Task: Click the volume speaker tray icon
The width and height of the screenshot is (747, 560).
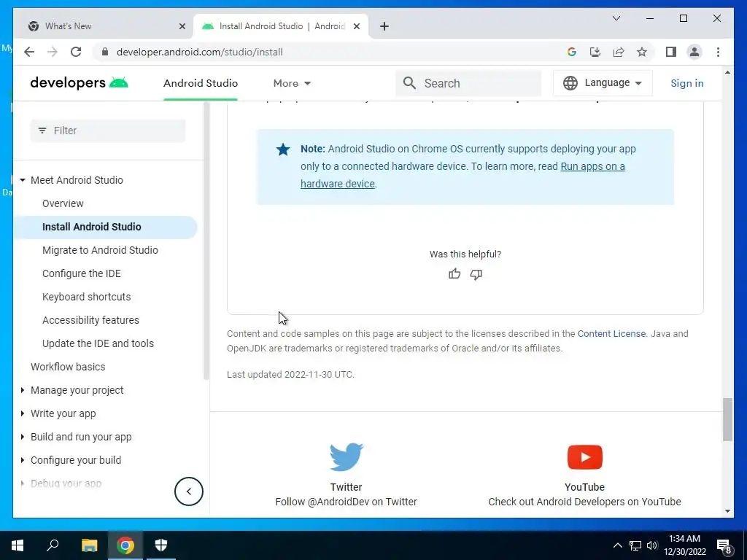Action: click(x=652, y=545)
